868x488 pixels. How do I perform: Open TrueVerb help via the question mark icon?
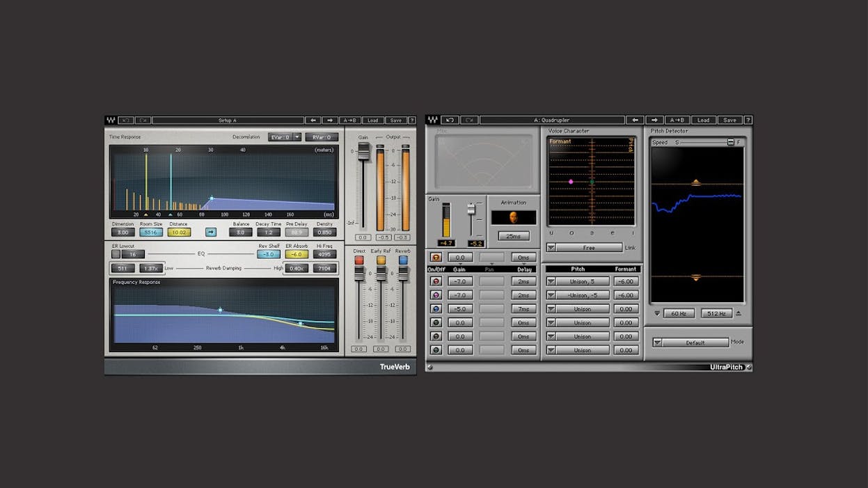click(x=411, y=120)
